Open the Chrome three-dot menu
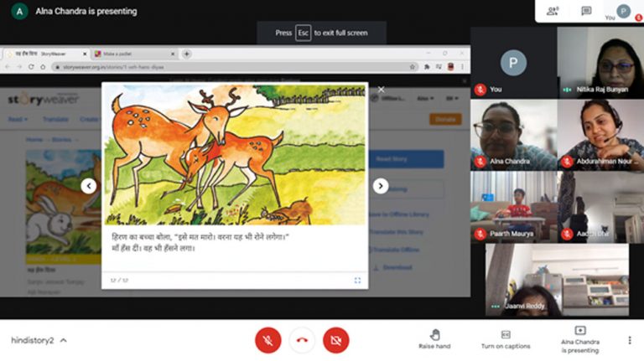Screen dimensions: 644x361 463,67
